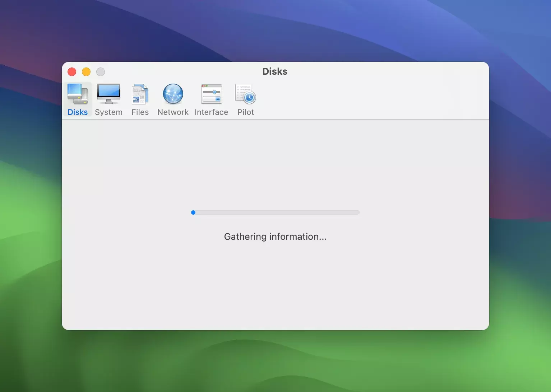Switch to the System tab label
The height and width of the screenshot is (392, 551).
[108, 112]
